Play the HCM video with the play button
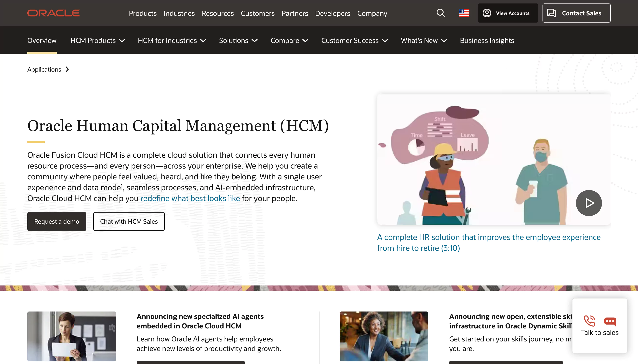This screenshot has width=638, height=364. [x=589, y=203]
